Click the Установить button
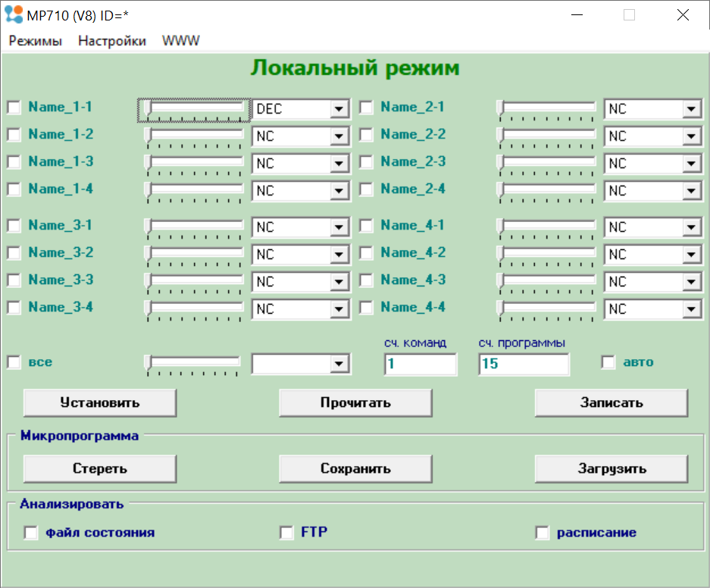 click(100, 403)
